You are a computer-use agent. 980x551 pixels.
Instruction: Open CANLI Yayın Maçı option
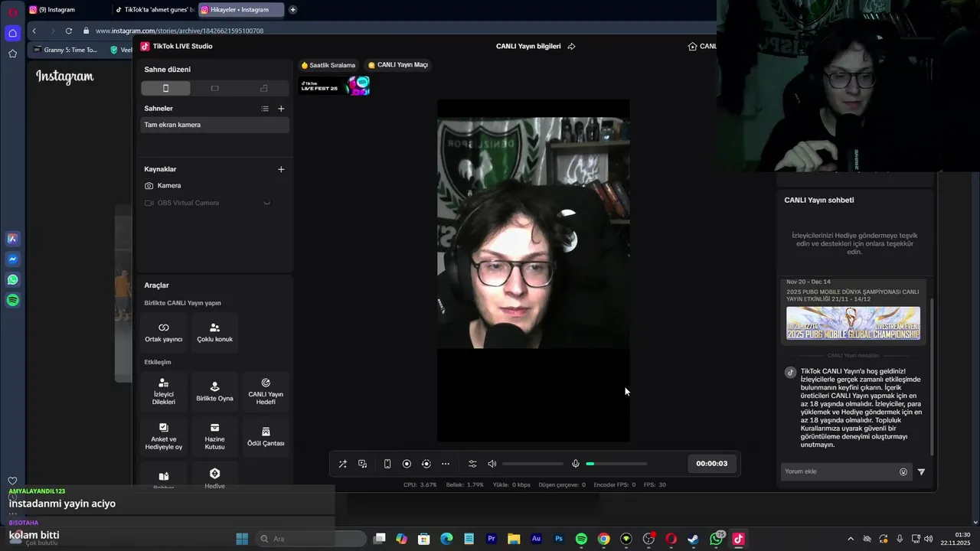coord(398,65)
